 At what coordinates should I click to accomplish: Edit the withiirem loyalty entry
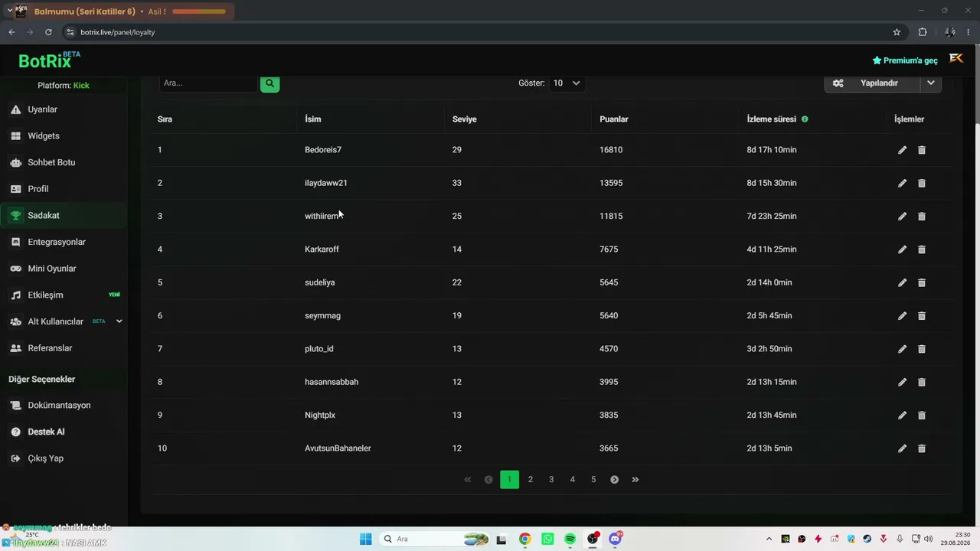(x=902, y=216)
